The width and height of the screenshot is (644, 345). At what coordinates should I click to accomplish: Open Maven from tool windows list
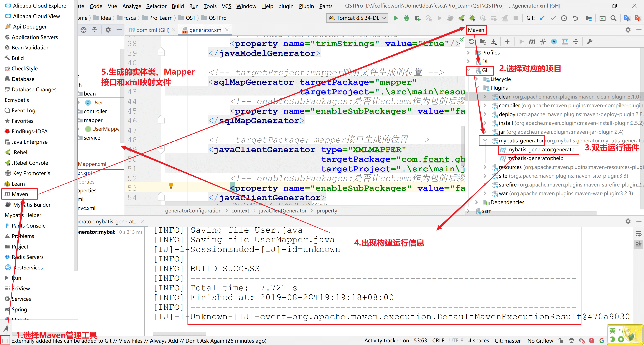point(19,194)
